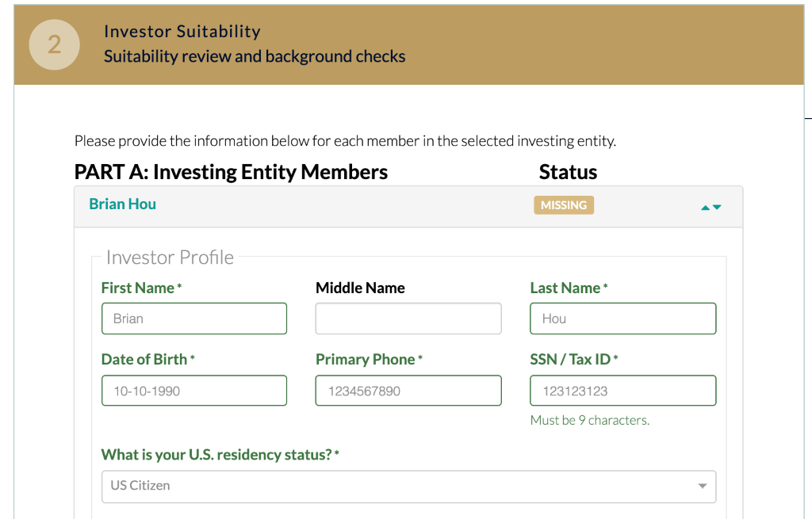Viewport: 812px width, 519px height.
Task: Open Brian Hou member name link
Action: tap(122, 204)
